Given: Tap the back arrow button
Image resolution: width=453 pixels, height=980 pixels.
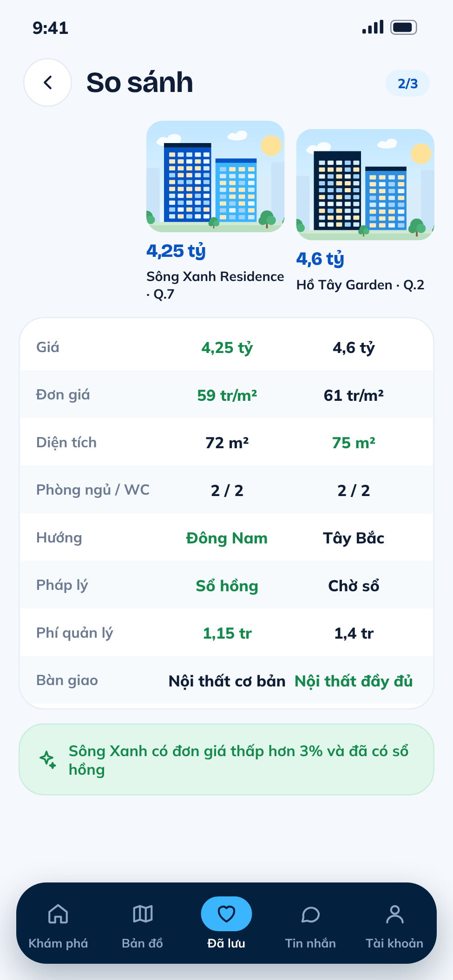Looking at the screenshot, I should [x=47, y=82].
